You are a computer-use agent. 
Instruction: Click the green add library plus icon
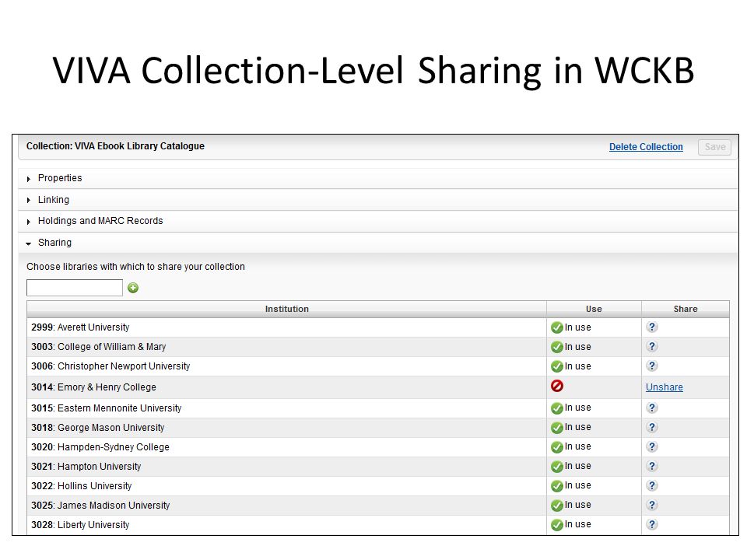tap(133, 288)
